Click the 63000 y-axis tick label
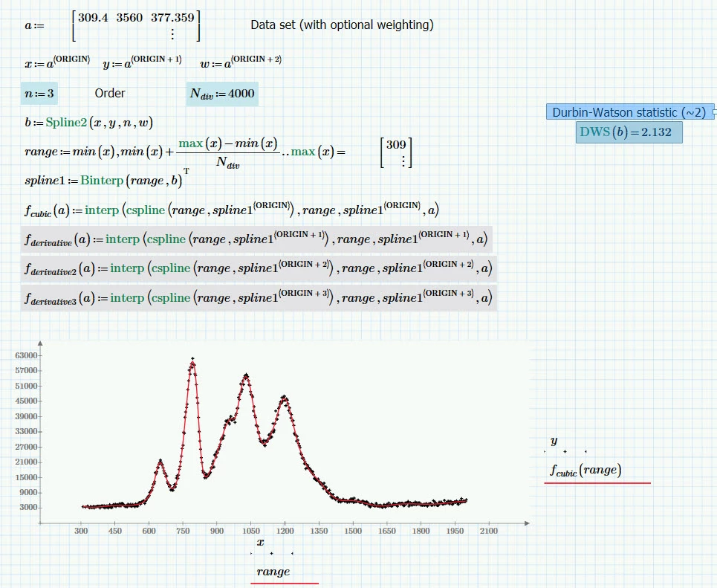This screenshot has height=588, width=717. pos(26,355)
